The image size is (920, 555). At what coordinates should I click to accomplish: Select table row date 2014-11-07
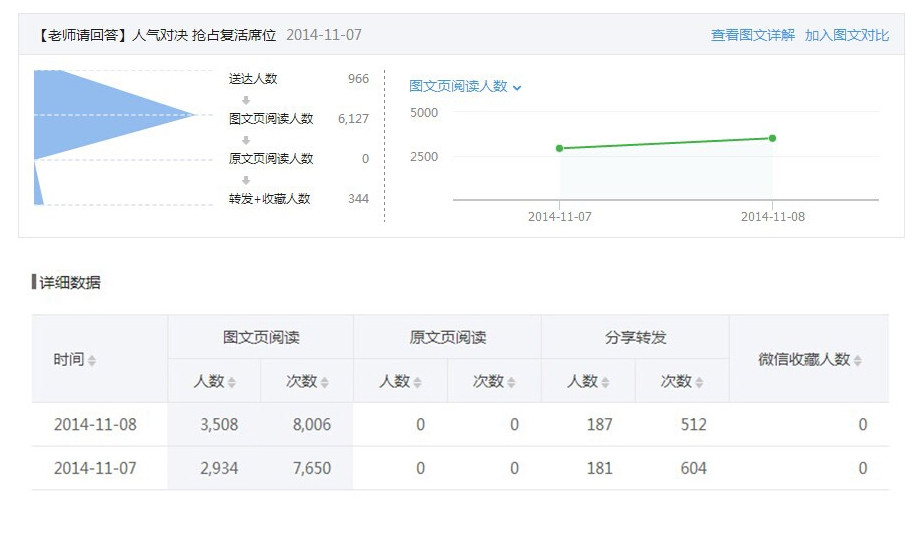(95, 468)
